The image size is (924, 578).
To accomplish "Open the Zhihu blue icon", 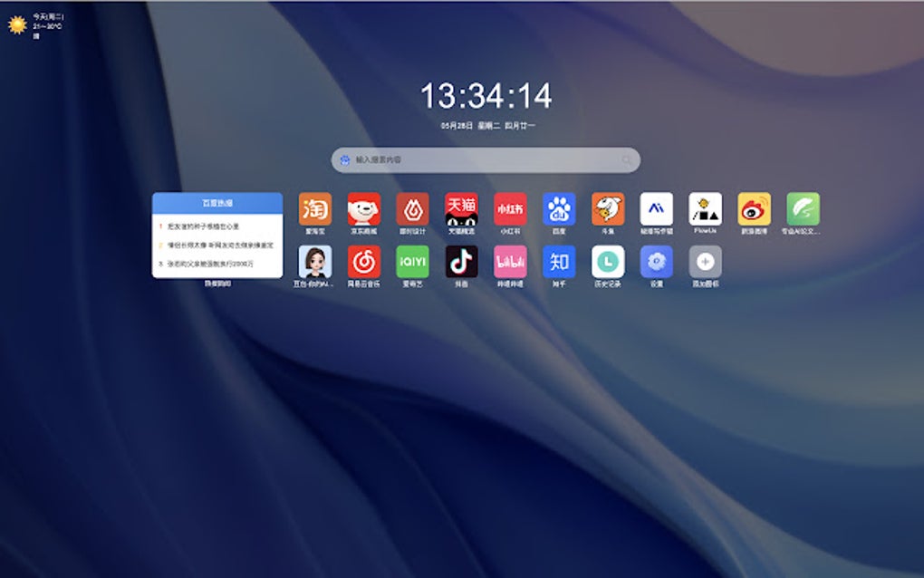I will click(x=559, y=262).
